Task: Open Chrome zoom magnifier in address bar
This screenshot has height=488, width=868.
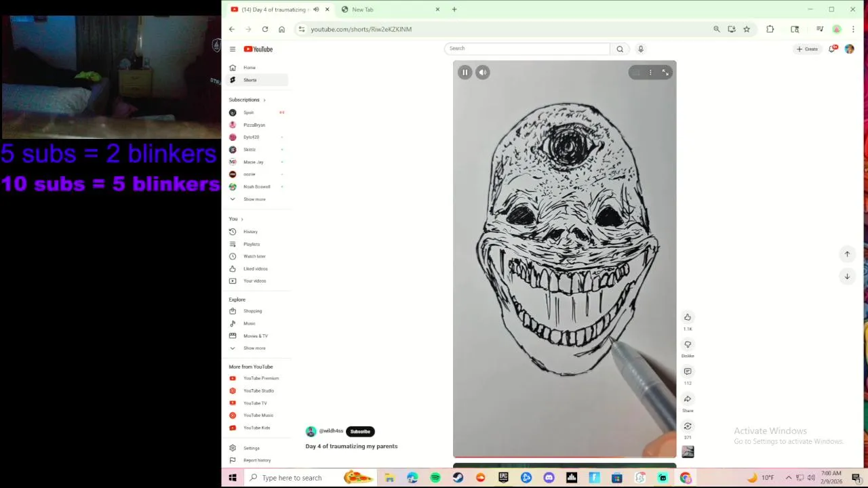Action: (x=716, y=29)
